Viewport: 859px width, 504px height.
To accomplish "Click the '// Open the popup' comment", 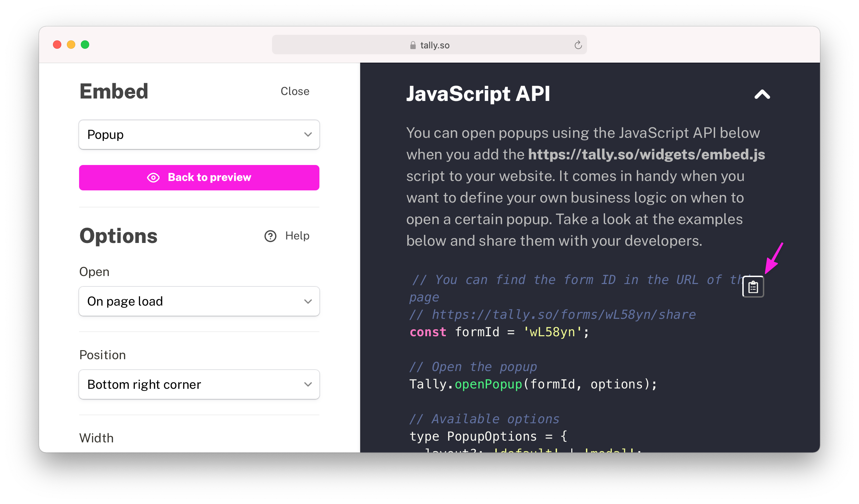I will click(x=473, y=367).
